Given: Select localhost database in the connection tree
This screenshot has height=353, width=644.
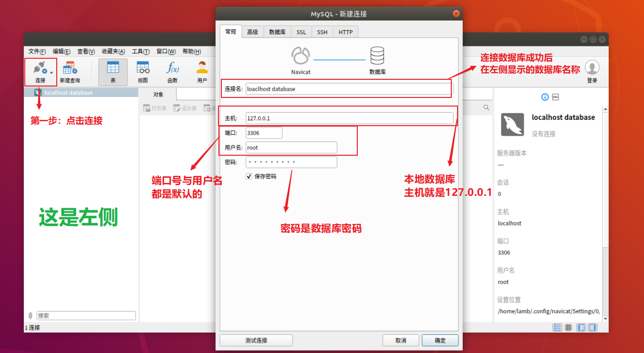Looking at the screenshot, I should [x=81, y=93].
